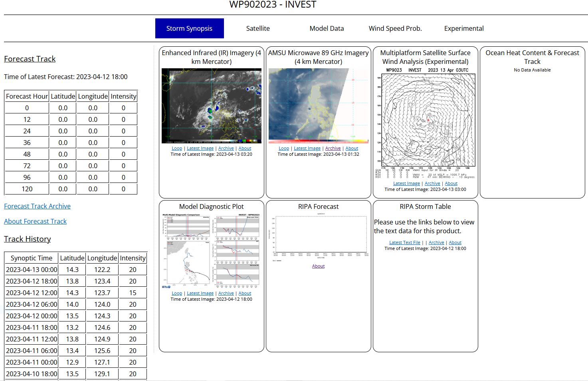Screen dimensions: 588x381
Task: Click the Time of Latest Forecast text
Action: coord(66,77)
